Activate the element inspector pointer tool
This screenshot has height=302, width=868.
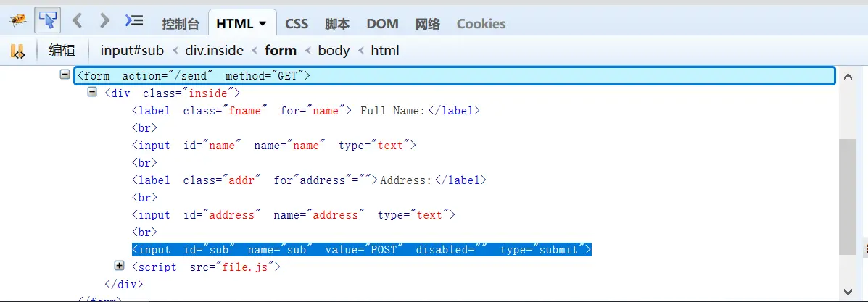[x=48, y=20]
